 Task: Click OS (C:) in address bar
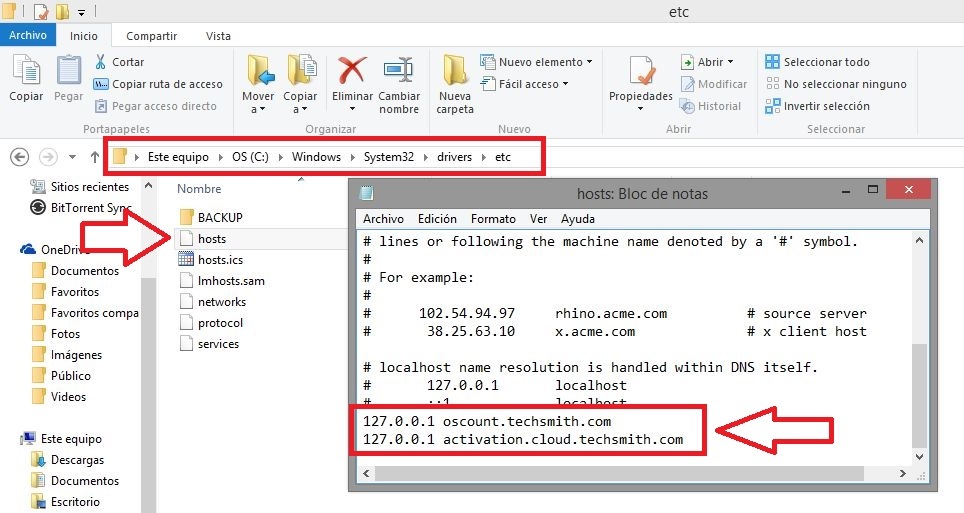(250, 157)
